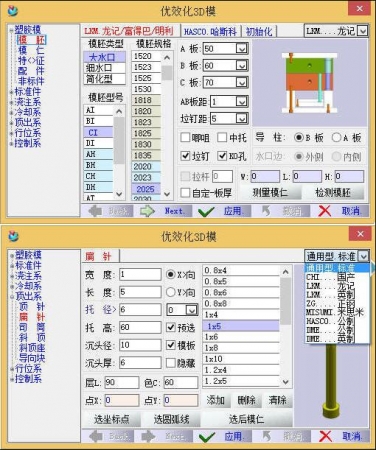Choose MISUMI.米思米 from the dropdown list
376x450 pixels.
pos(335,312)
